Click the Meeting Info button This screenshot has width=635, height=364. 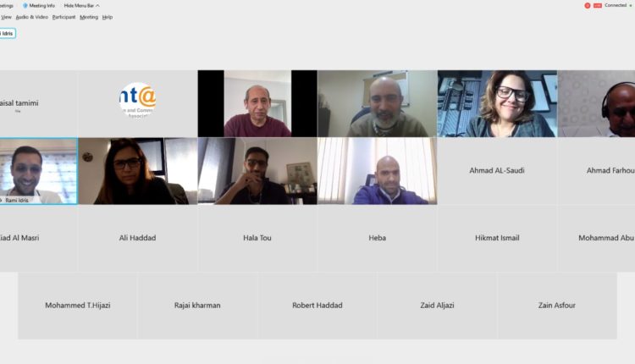point(39,6)
